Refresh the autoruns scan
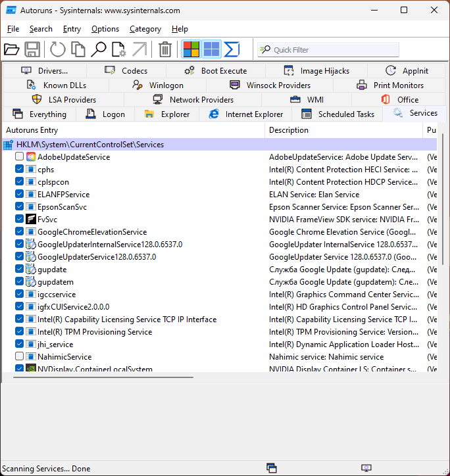 click(57, 49)
